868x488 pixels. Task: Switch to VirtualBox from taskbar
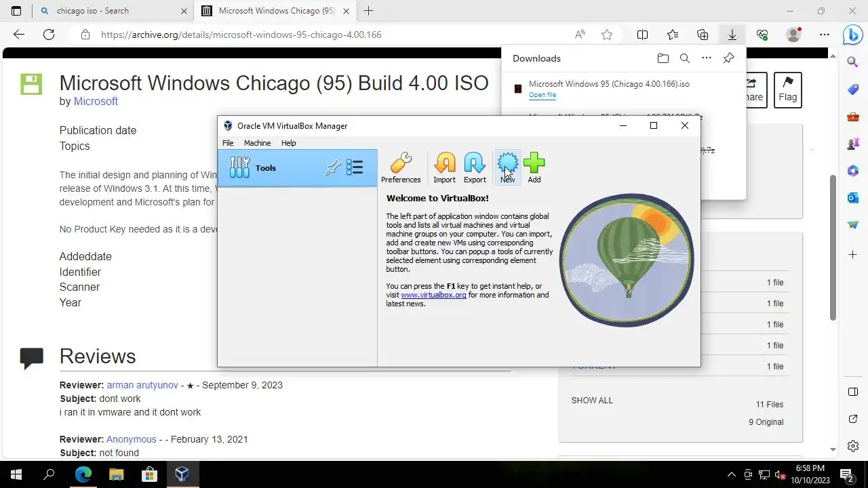(x=182, y=474)
